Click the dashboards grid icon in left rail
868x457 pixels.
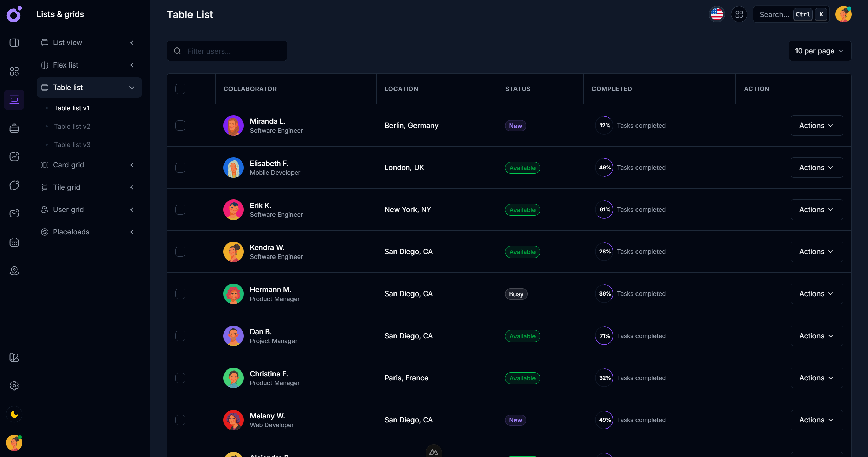pos(14,71)
